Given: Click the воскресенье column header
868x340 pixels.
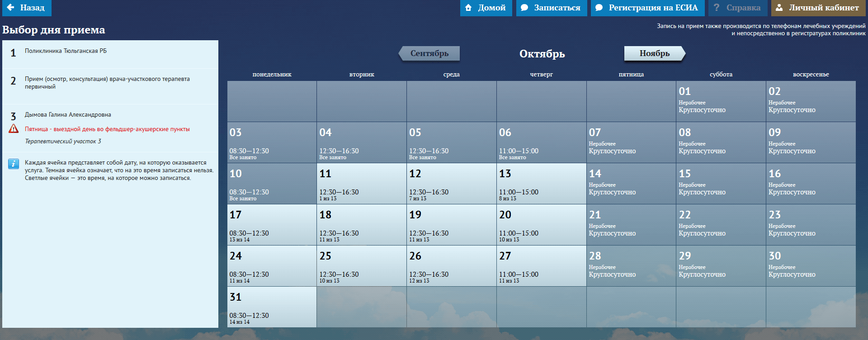Looking at the screenshot, I should click(x=811, y=75).
